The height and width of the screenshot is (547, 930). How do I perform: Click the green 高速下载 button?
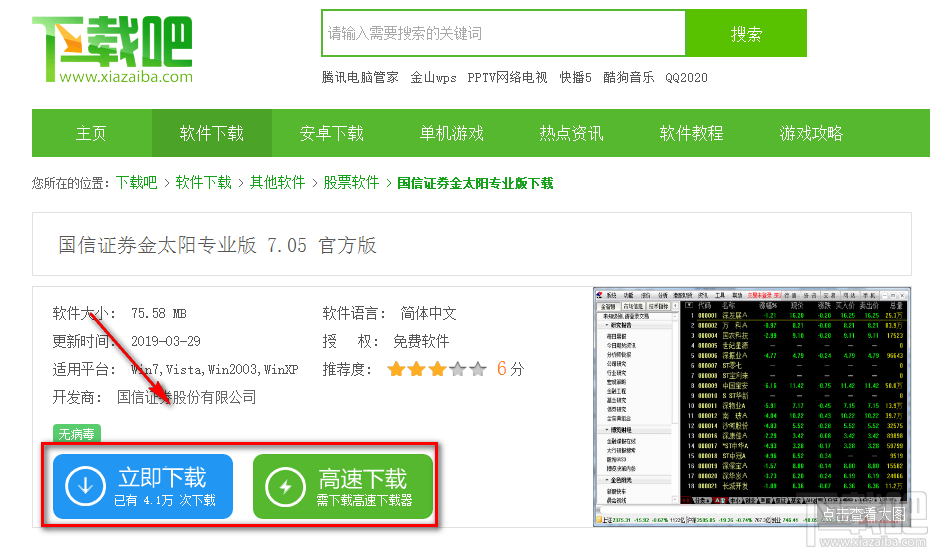click(343, 486)
